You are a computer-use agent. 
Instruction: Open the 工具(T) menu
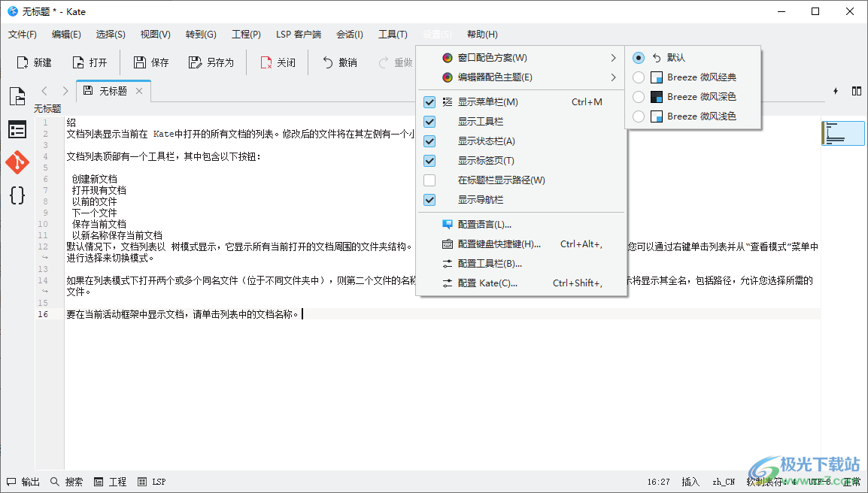pyautogui.click(x=393, y=35)
